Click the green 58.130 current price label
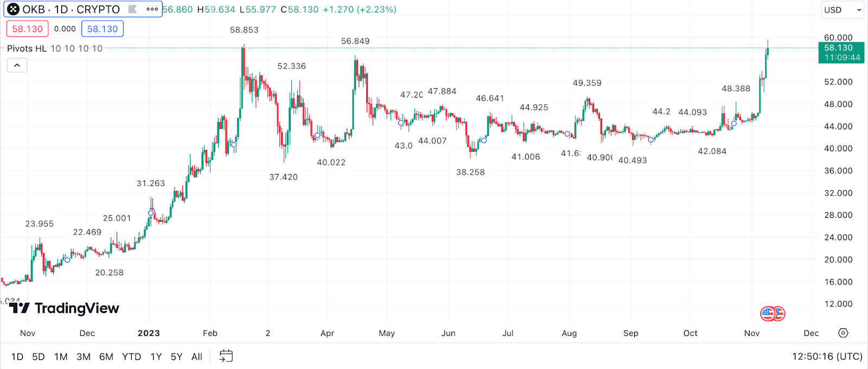The image size is (868, 369). click(x=838, y=48)
